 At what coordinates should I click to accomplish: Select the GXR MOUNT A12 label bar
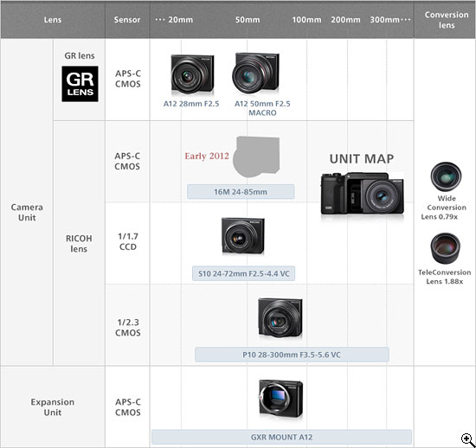[x=281, y=437]
